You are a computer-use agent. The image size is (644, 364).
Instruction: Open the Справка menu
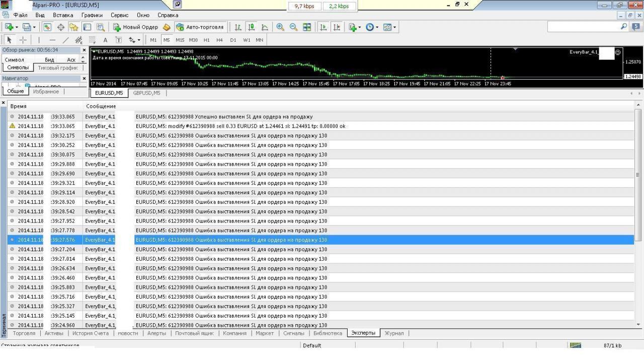click(x=168, y=15)
